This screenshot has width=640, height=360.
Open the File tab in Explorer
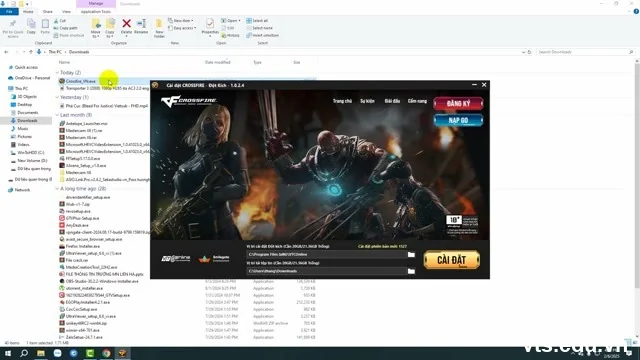[x=9, y=11]
